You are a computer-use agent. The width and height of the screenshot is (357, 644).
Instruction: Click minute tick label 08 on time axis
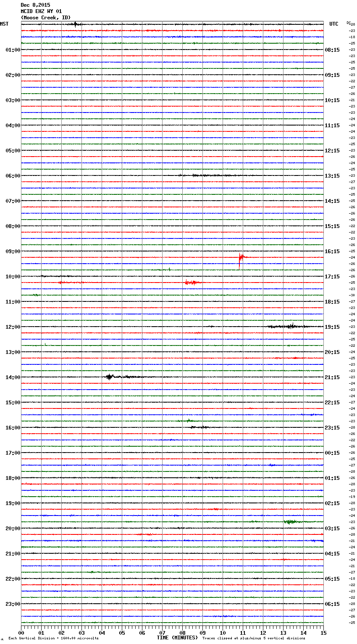(182, 633)
